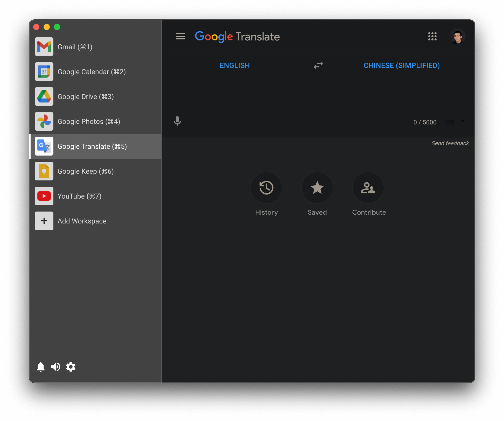Select the Google Keep (⌘6) label
The width and height of the screenshot is (504, 421).
86,171
